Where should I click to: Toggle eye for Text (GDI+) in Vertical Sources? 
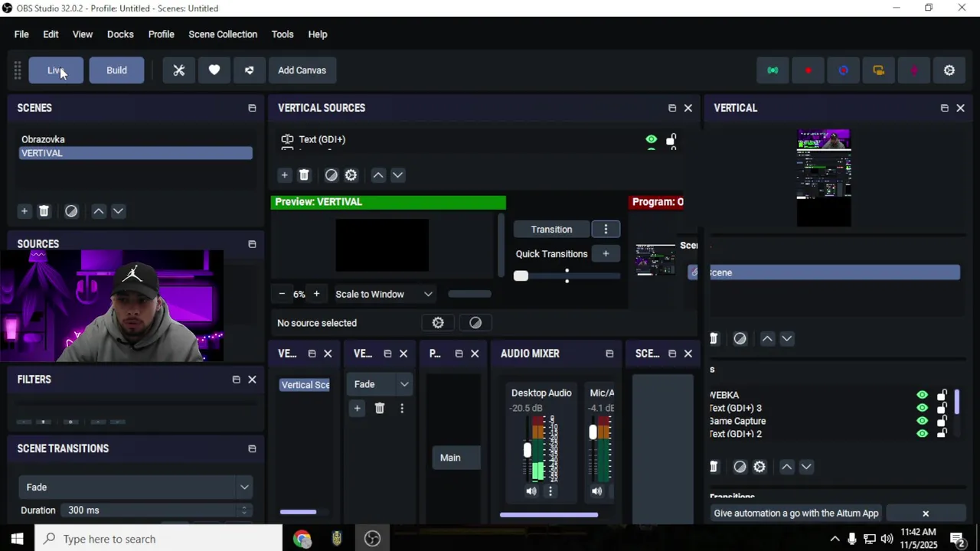[x=652, y=139]
